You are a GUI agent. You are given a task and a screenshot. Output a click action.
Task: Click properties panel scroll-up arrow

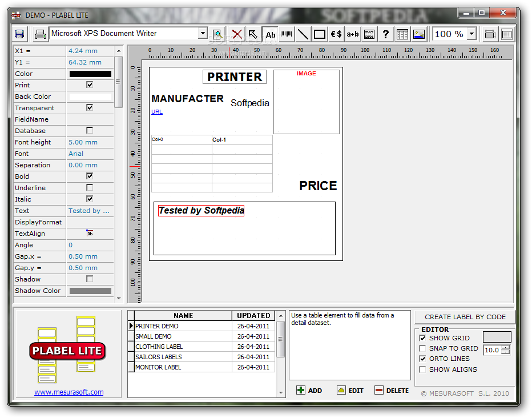click(119, 51)
